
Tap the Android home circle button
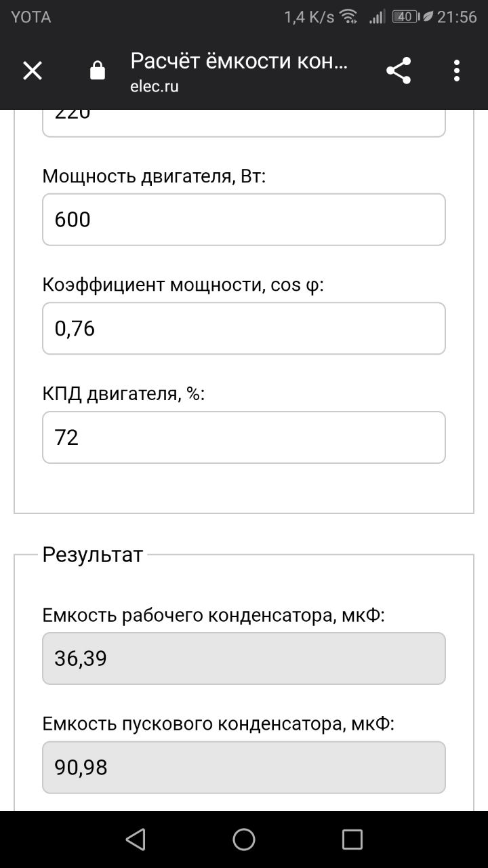[x=244, y=840]
